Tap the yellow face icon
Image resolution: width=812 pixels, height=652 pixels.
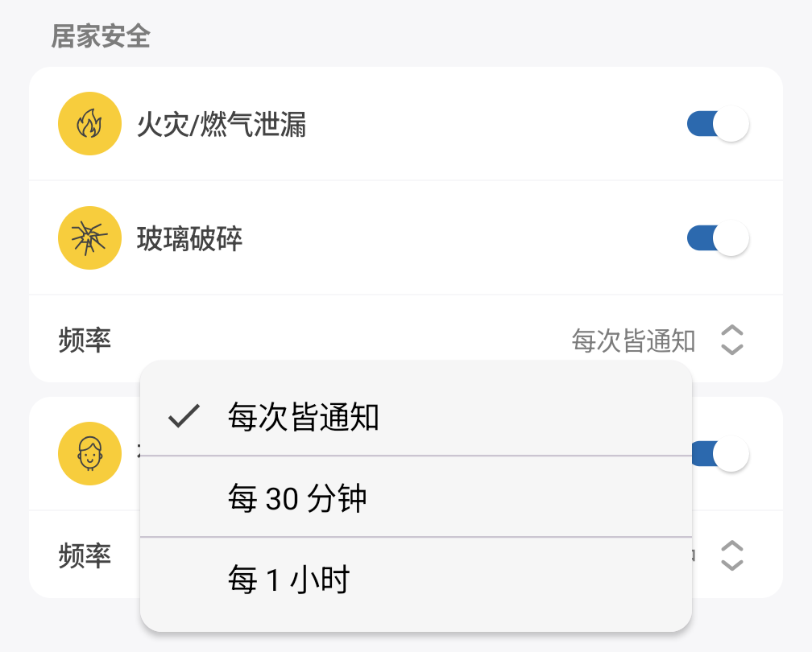[89, 455]
